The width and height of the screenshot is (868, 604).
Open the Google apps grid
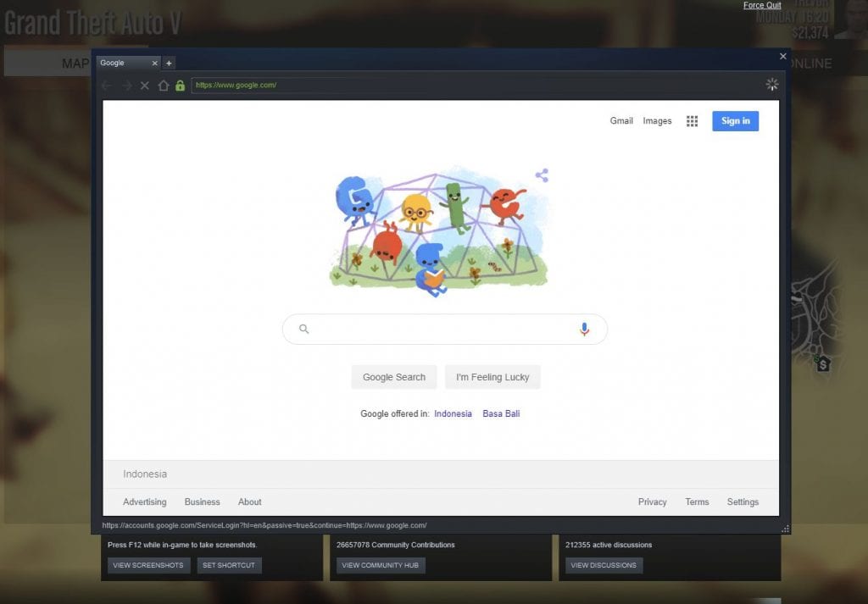(692, 121)
